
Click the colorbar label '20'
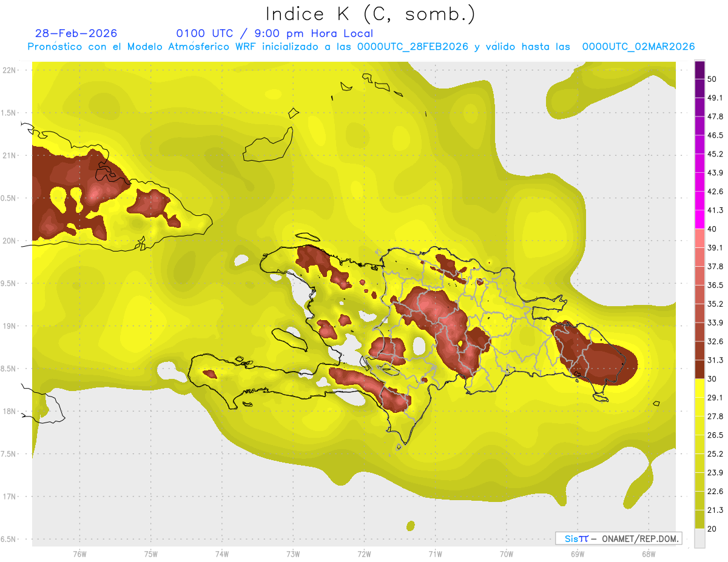click(712, 529)
